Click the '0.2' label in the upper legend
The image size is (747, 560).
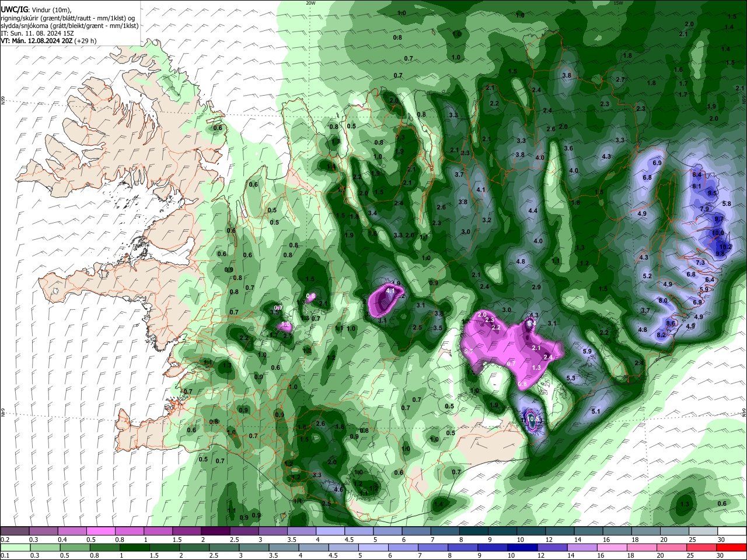click(x=5, y=540)
